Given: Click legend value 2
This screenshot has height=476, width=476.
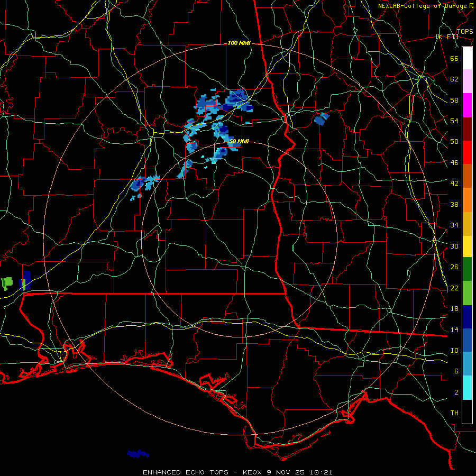Looking at the screenshot, I should click(456, 392).
